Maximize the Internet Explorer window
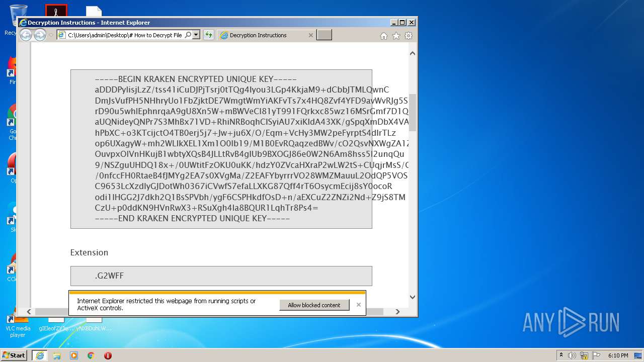The height and width of the screenshot is (362, 644). (402, 23)
